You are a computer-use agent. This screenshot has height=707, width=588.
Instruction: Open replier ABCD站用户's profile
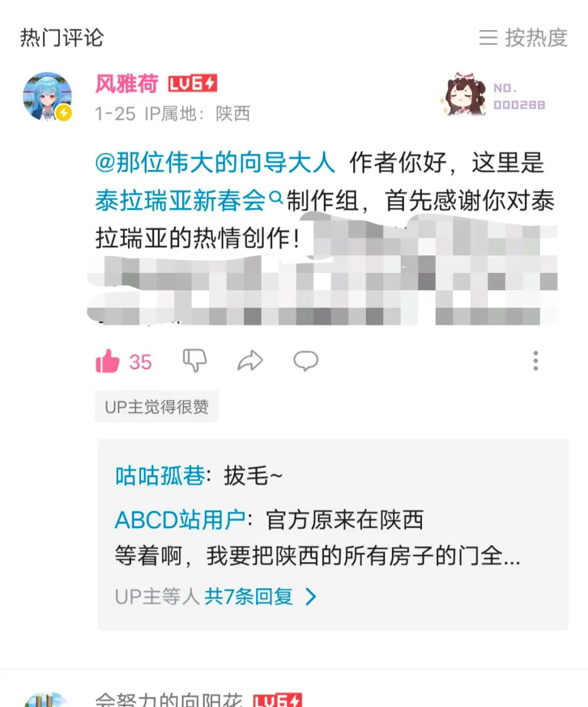pos(180,520)
